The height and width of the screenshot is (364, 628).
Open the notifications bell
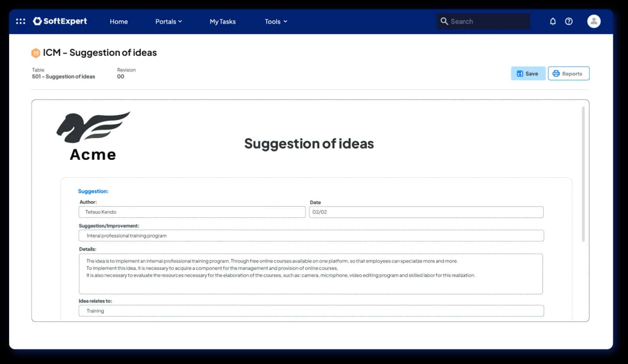553,21
